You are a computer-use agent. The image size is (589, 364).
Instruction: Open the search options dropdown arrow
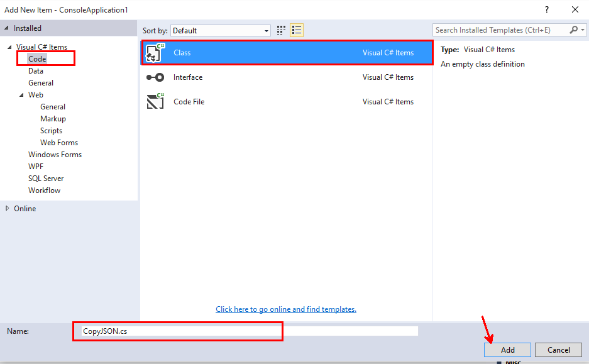(x=583, y=30)
